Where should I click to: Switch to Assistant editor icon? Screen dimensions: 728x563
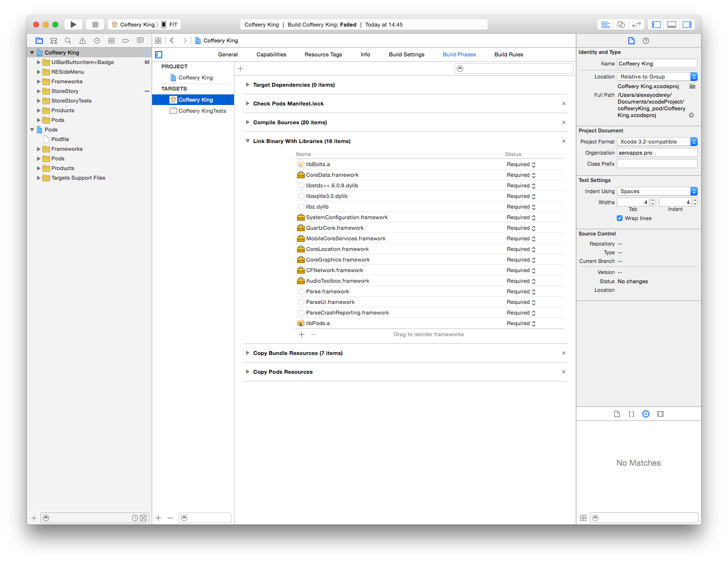tap(621, 25)
